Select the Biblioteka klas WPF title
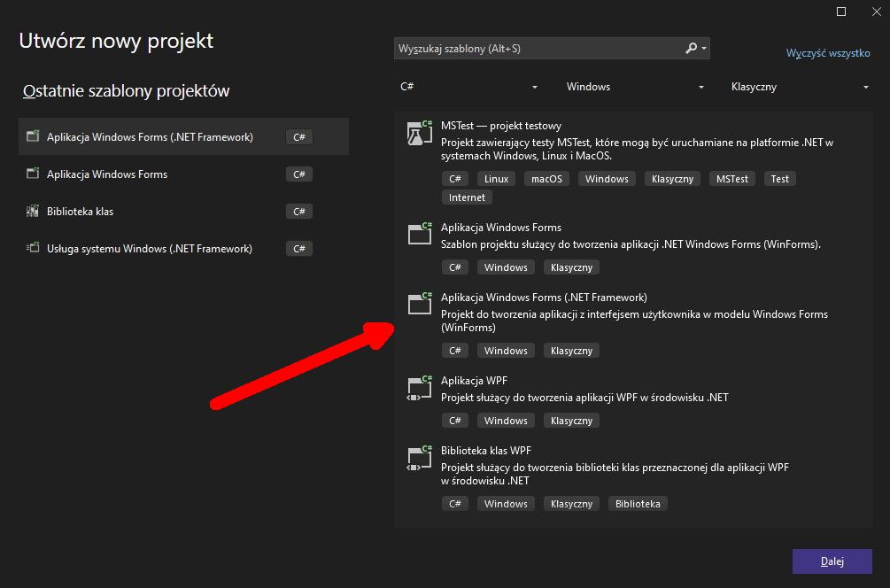 (486, 450)
